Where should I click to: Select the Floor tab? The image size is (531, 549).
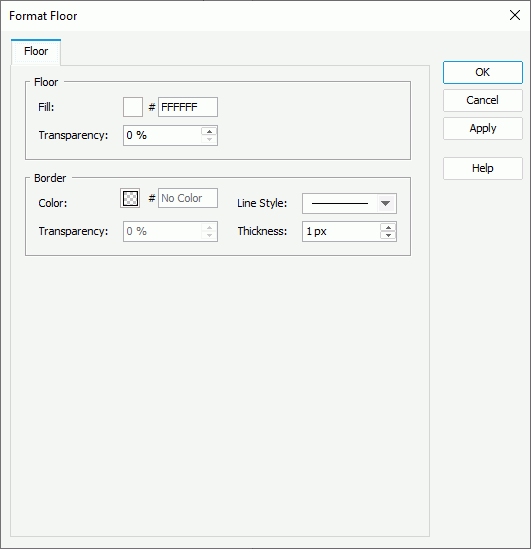[36, 52]
